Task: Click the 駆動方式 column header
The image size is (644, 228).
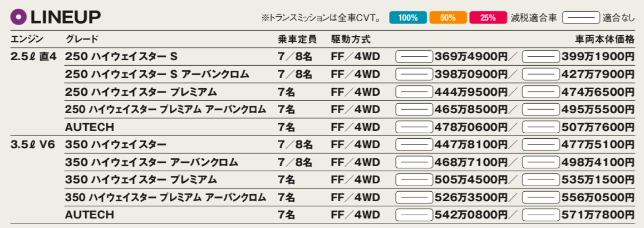Action: [x=350, y=40]
